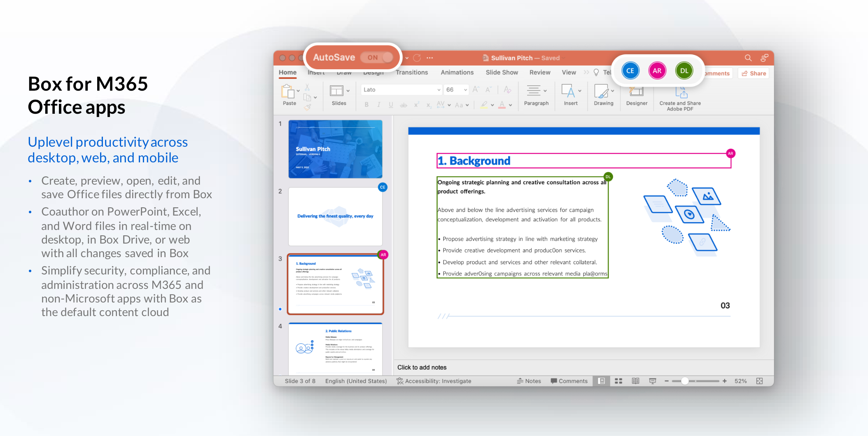868x436 pixels.
Task: Open the Slides layout button
Action: click(x=336, y=91)
